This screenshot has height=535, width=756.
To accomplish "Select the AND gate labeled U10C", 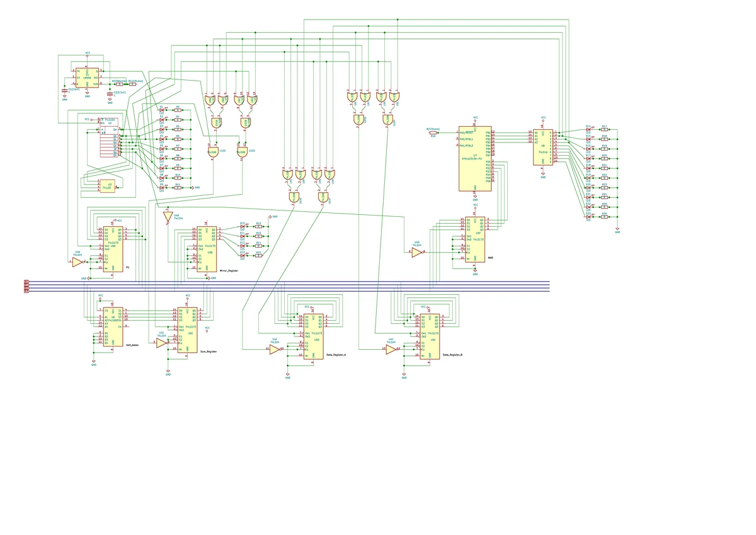I will tap(212, 151).
